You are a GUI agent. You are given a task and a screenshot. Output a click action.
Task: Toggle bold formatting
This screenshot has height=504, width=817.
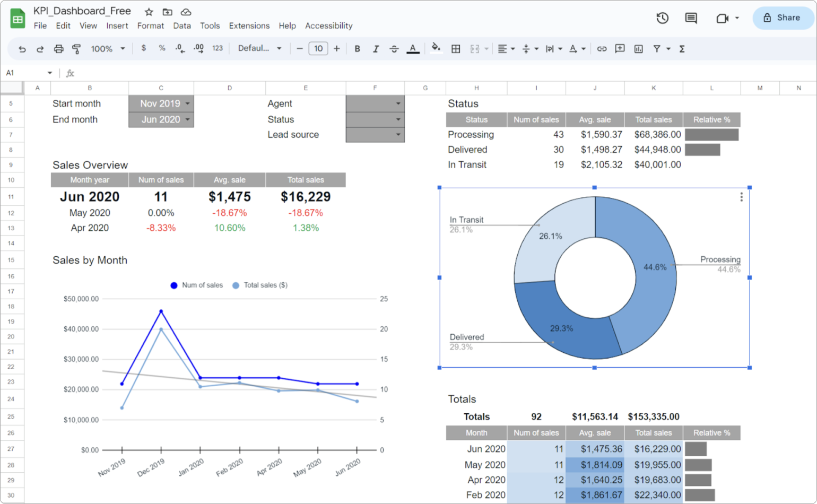(x=357, y=49)
